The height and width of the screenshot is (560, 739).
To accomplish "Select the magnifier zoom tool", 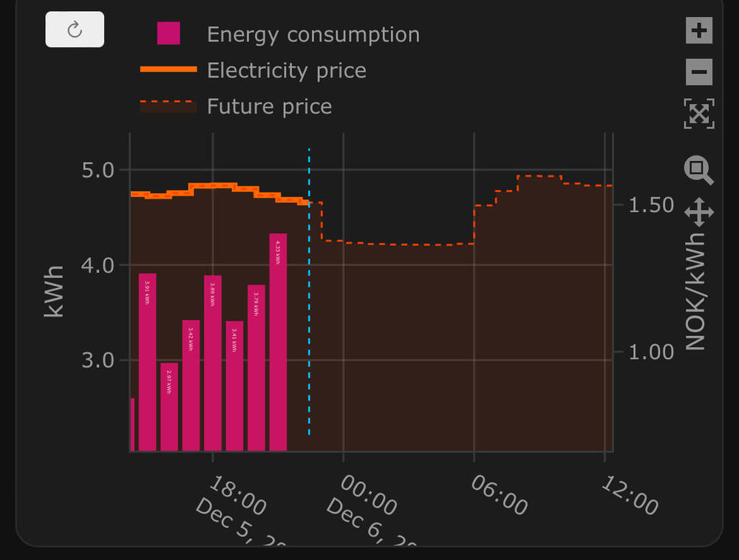I will pos(699,170).
